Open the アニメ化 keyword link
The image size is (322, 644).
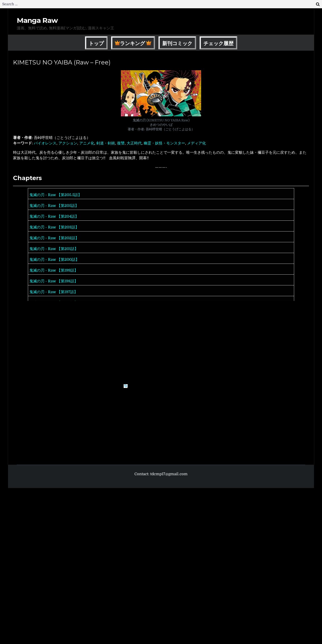click(x=87, y=143)
